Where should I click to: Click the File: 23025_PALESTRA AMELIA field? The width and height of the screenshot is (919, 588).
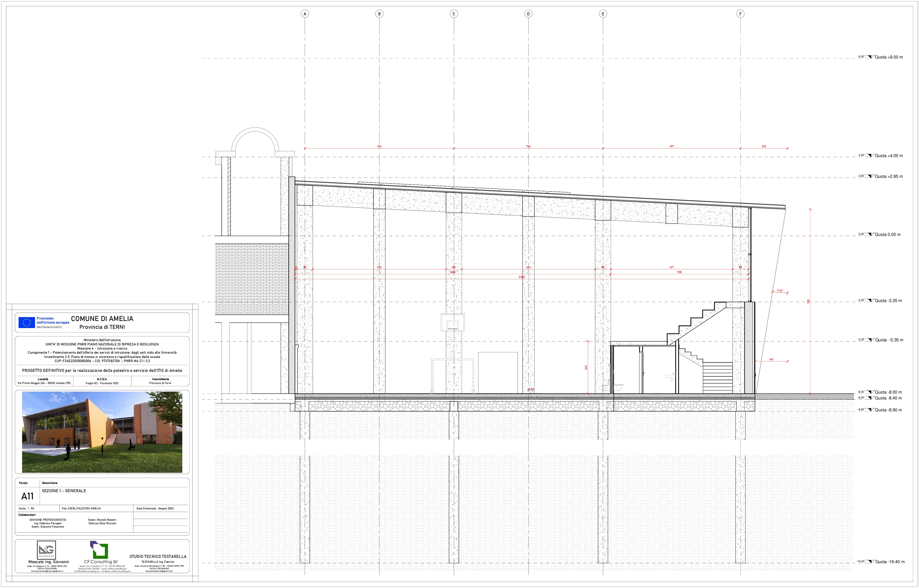pos(81,509)
